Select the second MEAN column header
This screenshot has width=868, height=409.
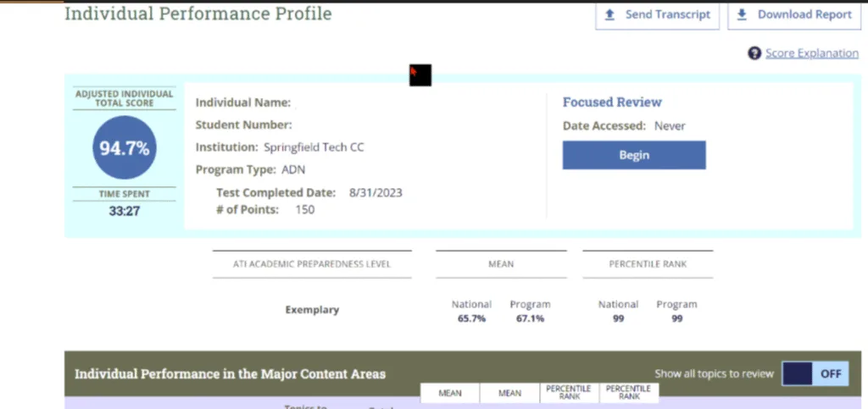[x=509, y=394]
